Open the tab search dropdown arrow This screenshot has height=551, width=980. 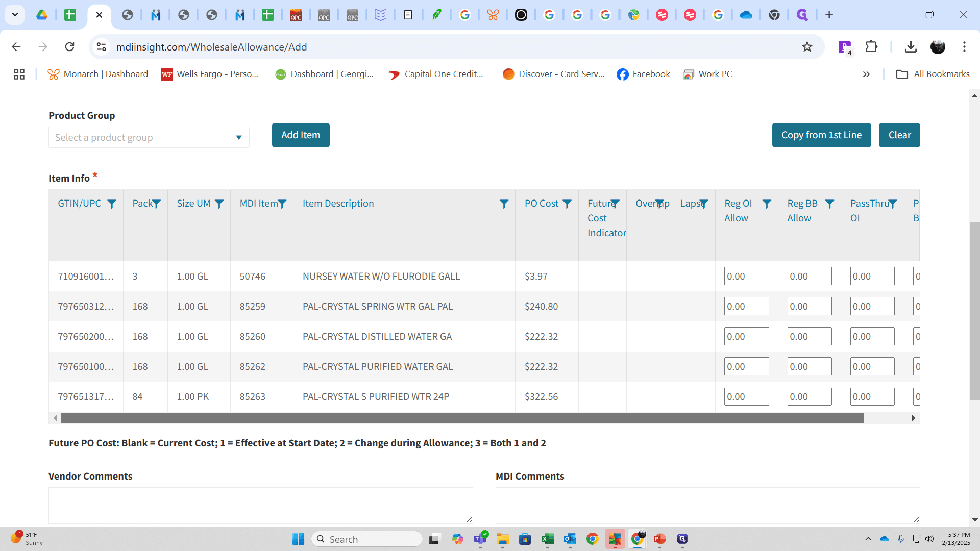click(15, 15)
